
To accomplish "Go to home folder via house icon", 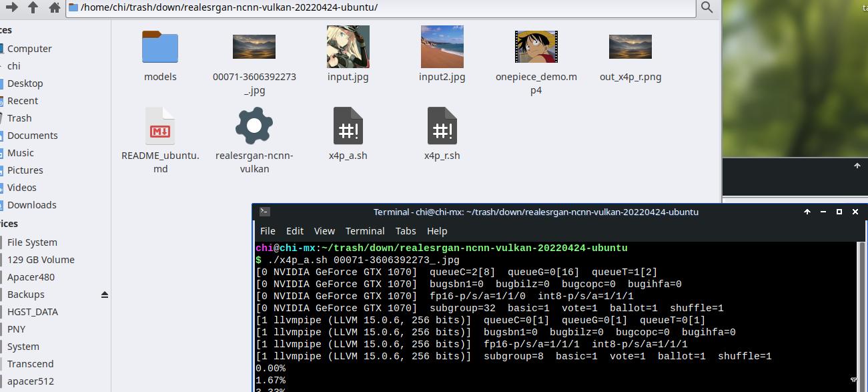I will click(x=55, y=7).
